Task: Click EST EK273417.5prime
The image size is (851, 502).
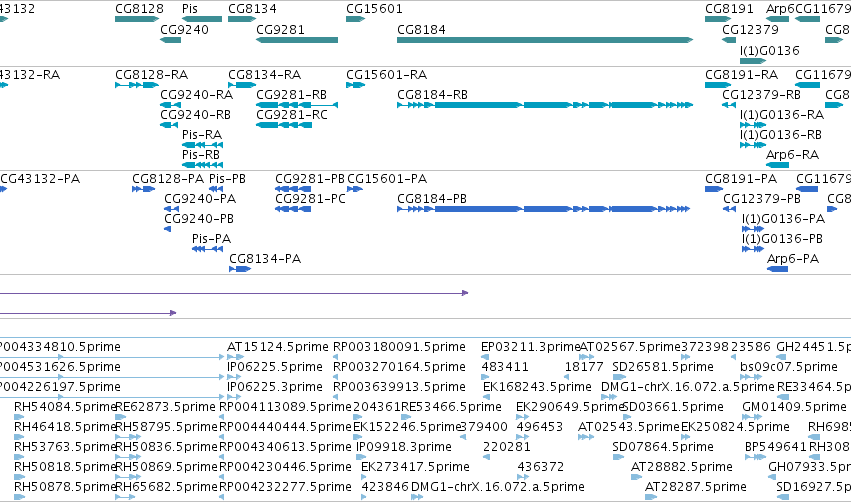Action: [415, 467]
